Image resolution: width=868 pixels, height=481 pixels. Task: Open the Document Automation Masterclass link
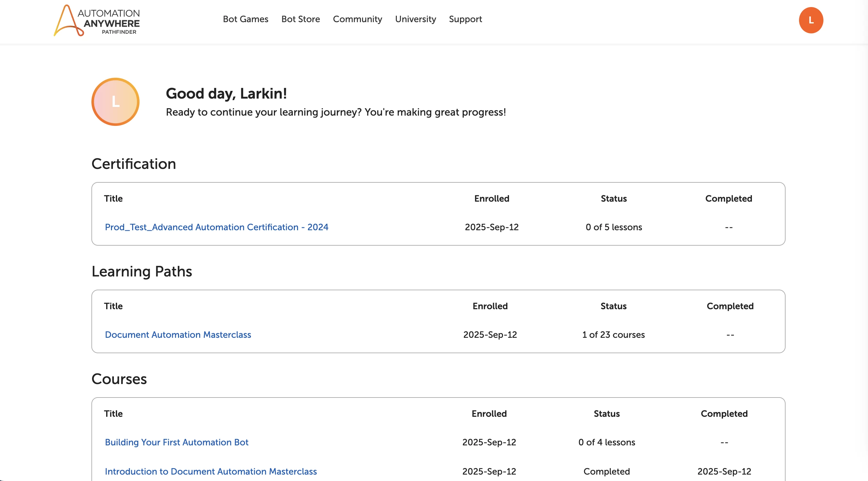tap(178, 335)
